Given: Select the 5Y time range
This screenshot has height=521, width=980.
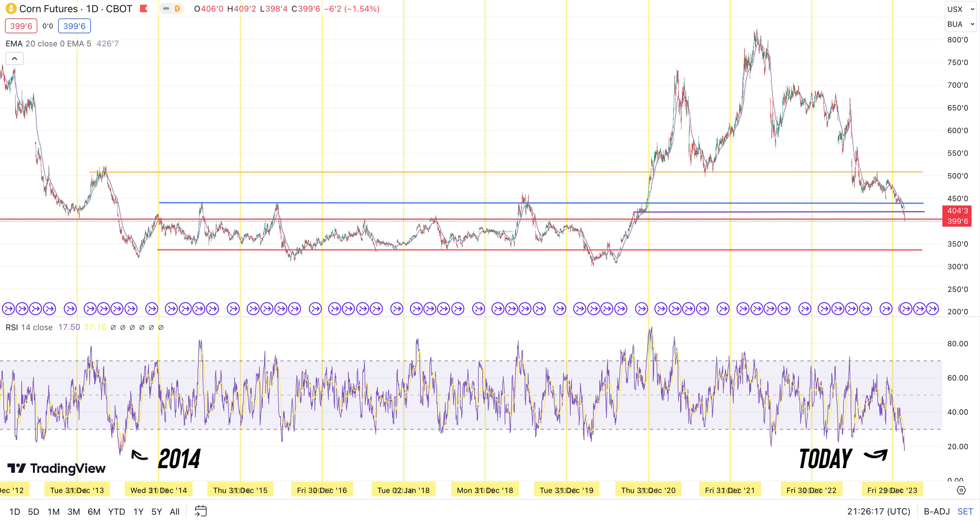Looking at the screenshot, I should [x=156, y=511].
